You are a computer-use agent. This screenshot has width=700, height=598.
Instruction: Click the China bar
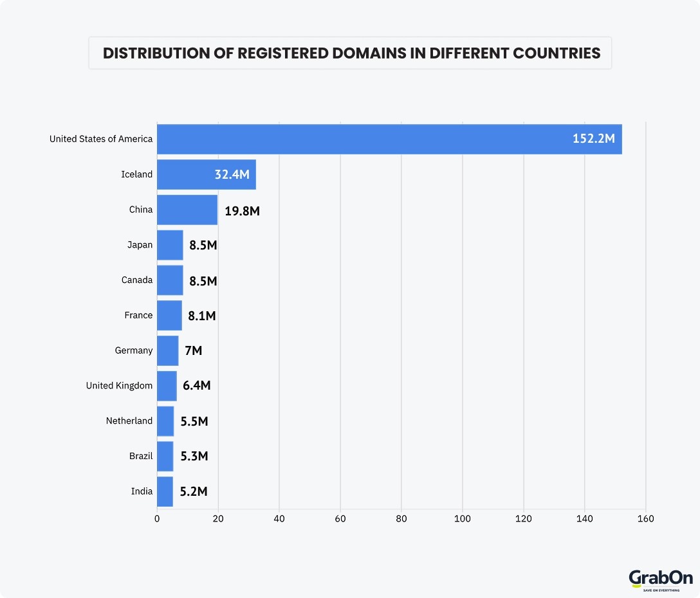coord(187,210)
